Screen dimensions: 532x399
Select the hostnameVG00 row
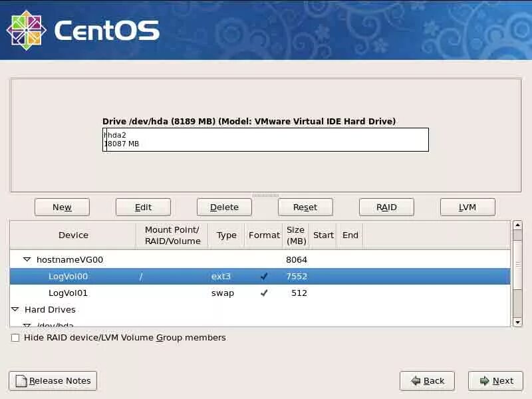click(x=260, y=259)
